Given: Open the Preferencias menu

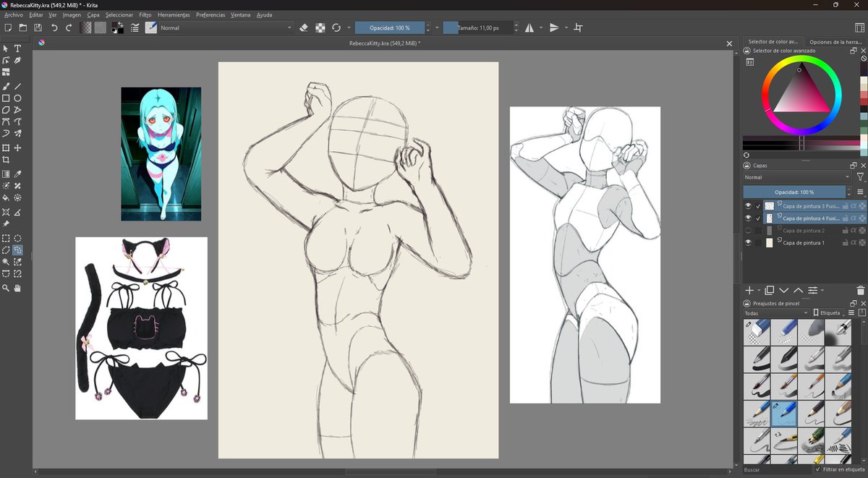Looking at the screenshot, I should pyautogui.click(x=210, y=14).
